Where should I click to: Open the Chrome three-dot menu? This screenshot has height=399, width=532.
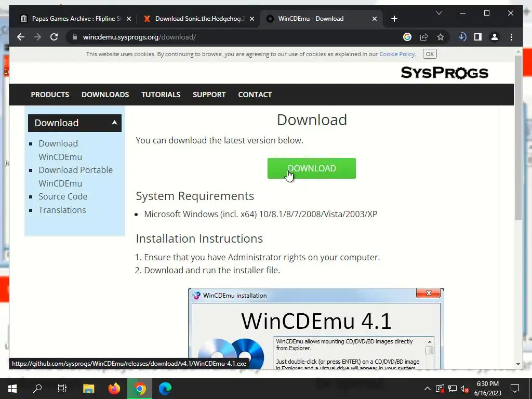click(x=511, y=37)
